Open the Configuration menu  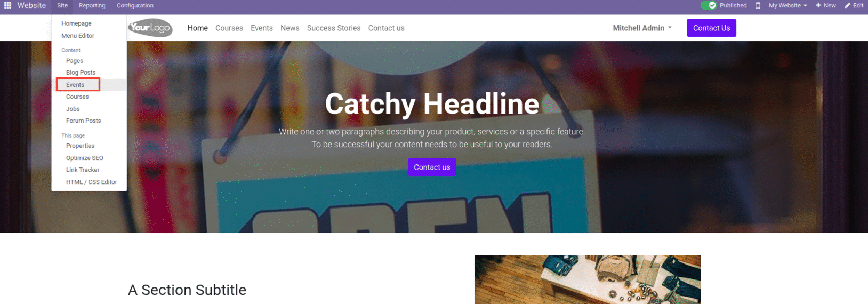(135, 5)
